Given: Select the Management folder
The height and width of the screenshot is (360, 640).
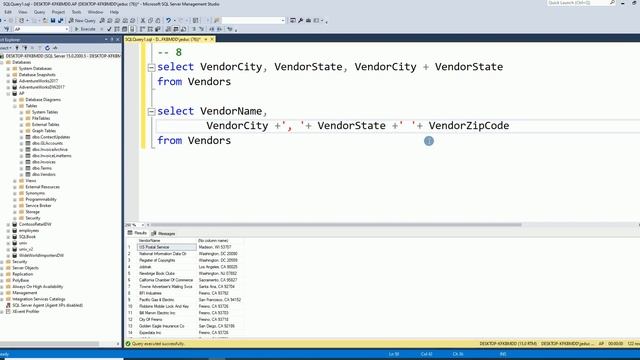Looking at the screenshot, I should tap(24, 293).
